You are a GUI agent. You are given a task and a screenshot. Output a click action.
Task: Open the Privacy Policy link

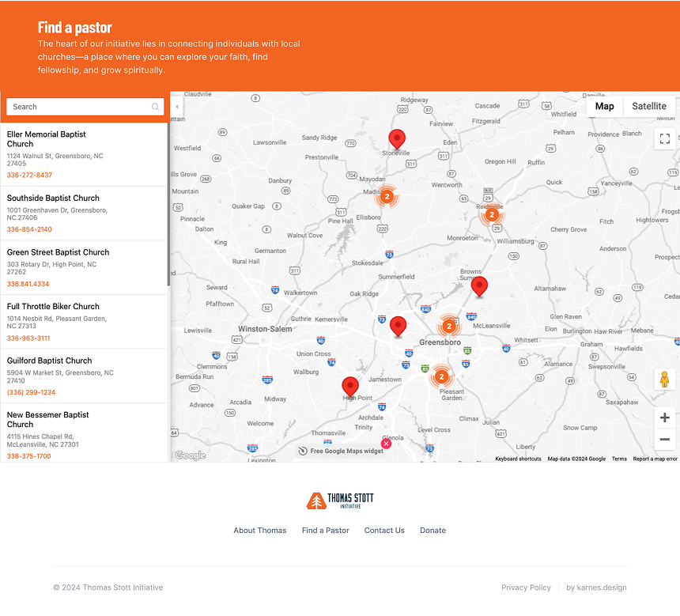tap(526, 588)
